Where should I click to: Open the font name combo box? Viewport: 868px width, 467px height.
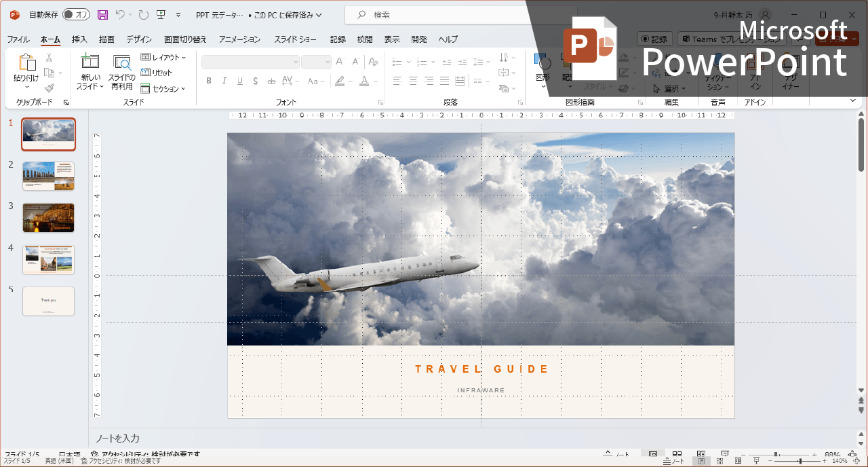pos(250,62)
